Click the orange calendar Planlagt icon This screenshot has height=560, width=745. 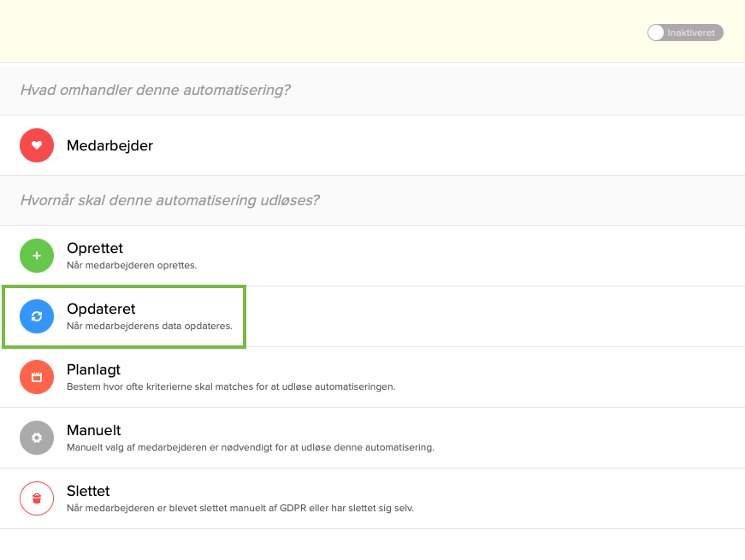[x=37, y=377]
